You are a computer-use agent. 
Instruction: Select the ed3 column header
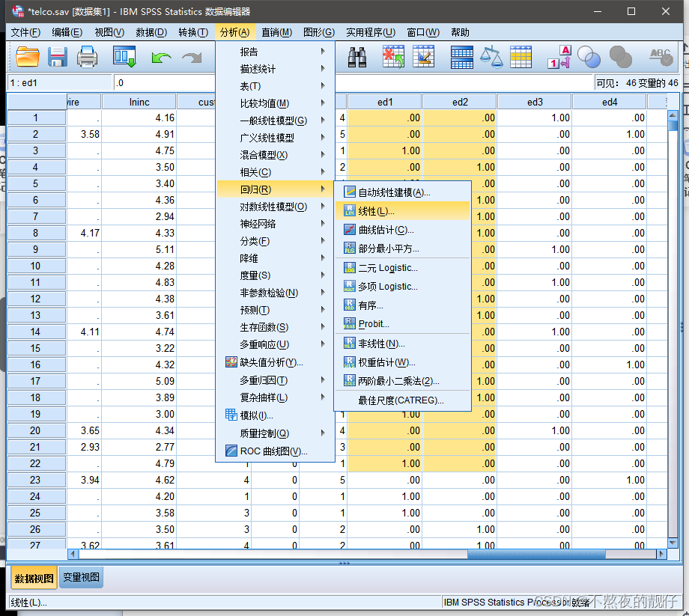[x=534, y=103]
